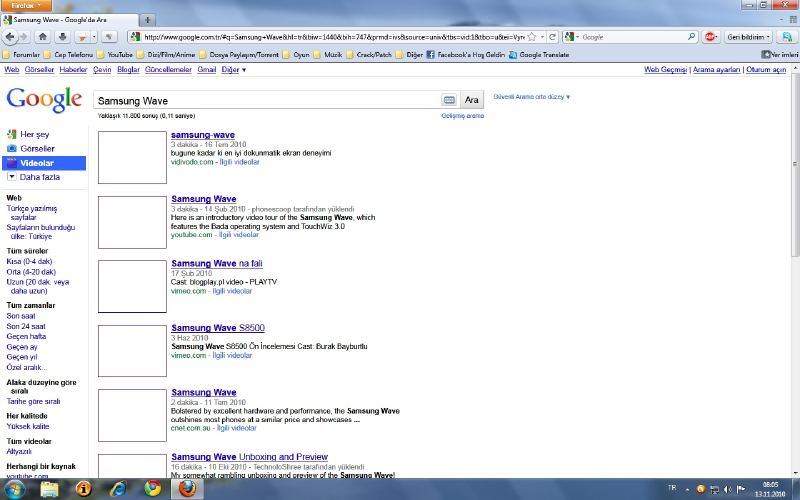Sort with Tarihe göre sıralı link
The image size is (800, 500).
pos(33,402)
